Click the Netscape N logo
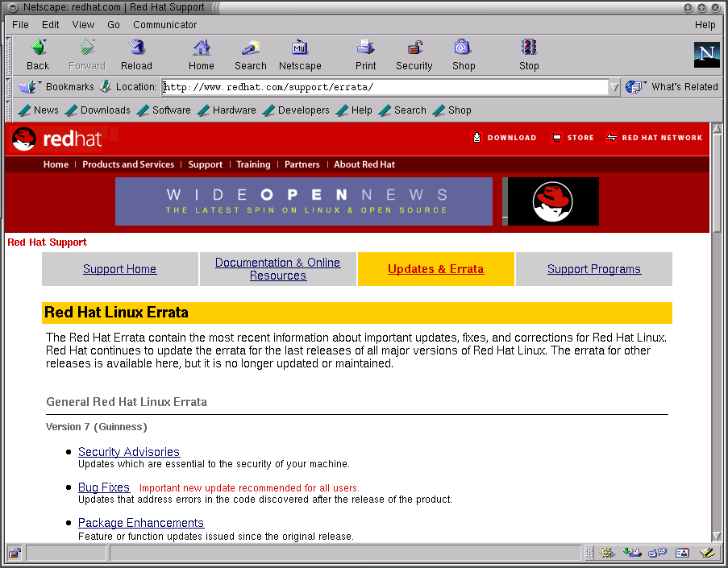This screenshot has width=728, height=568. [706, 55]
